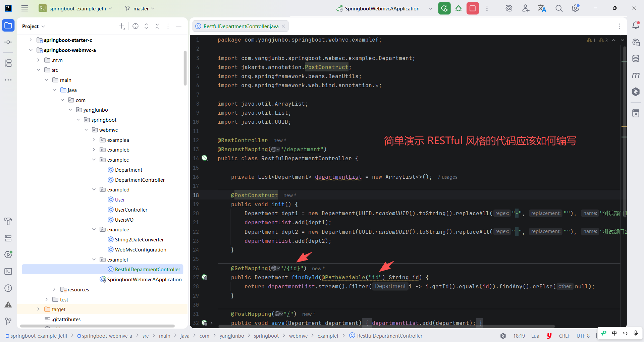Screen dimensions: 644x342
Task: Expand the target folder
Action: [x=38, y=309]
